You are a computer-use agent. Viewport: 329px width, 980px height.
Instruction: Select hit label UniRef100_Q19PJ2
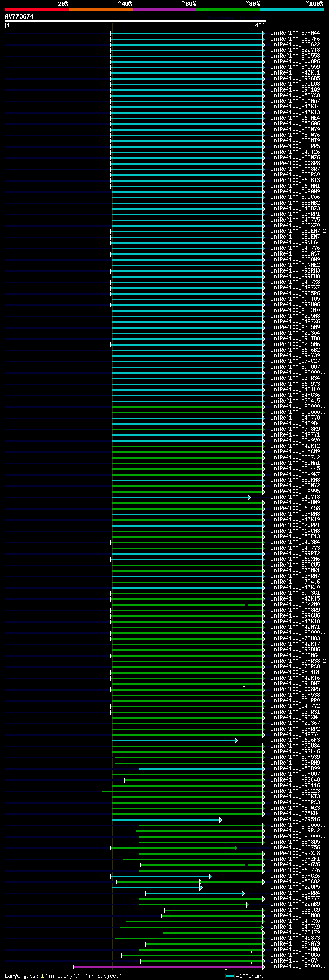(295, 830)
